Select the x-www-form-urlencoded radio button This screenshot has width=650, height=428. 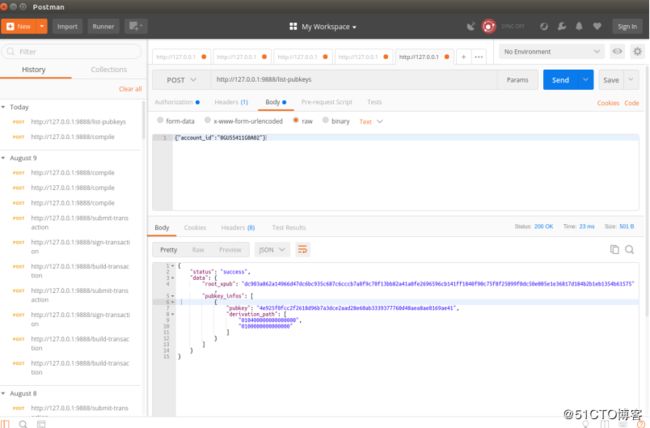[x=208, y=120]
